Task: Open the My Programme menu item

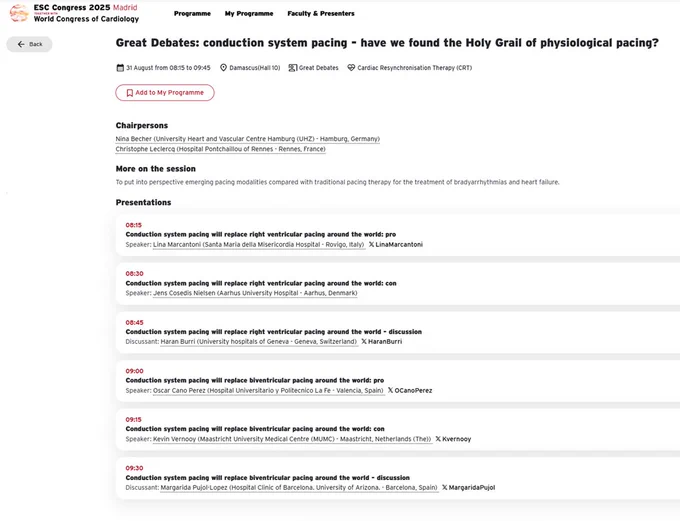Action: (x=249, y=13)
